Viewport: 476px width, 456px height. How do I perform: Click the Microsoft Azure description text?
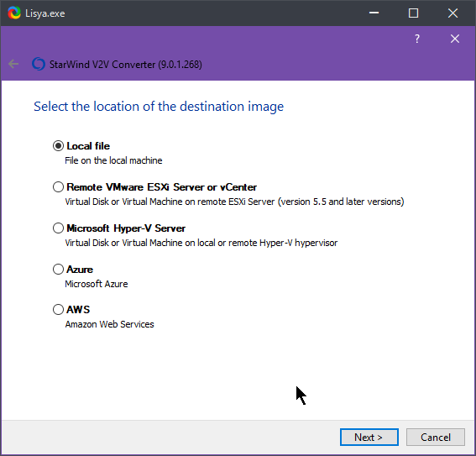(97, 284)
